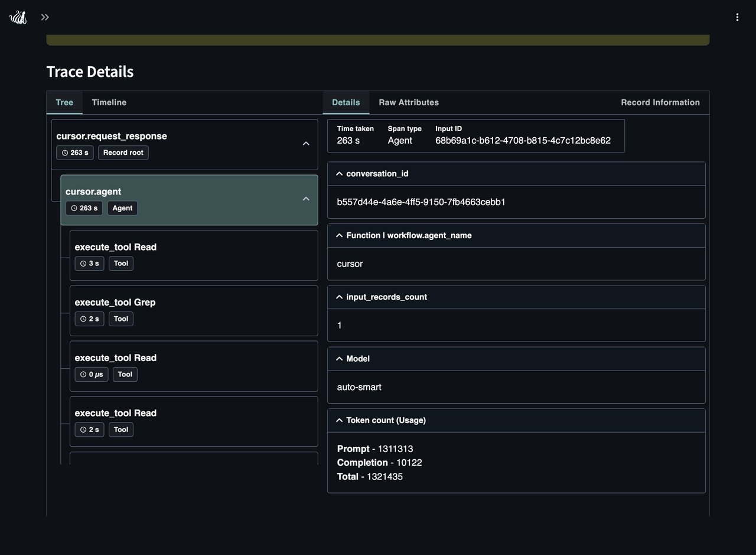
Task: Collapse the Token count (Usage) section
Action: click(339, 420)
